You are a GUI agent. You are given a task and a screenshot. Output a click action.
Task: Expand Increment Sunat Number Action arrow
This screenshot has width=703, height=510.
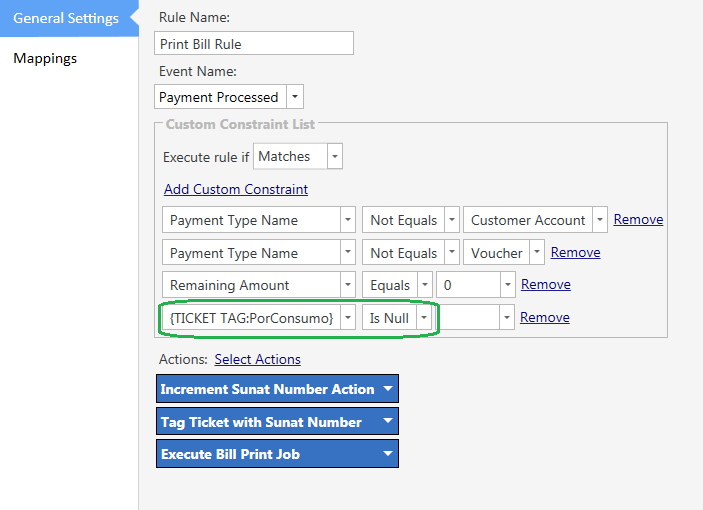[388, 389]
